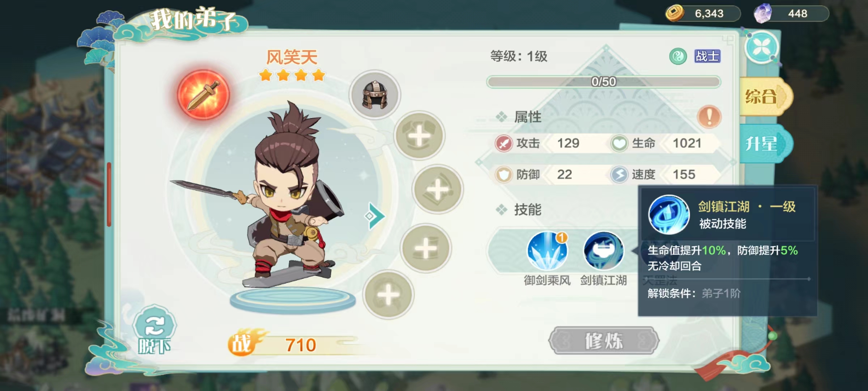Click the 战士 class tag
The height and width of the screenshot is (391, 868).
[707, 56]
